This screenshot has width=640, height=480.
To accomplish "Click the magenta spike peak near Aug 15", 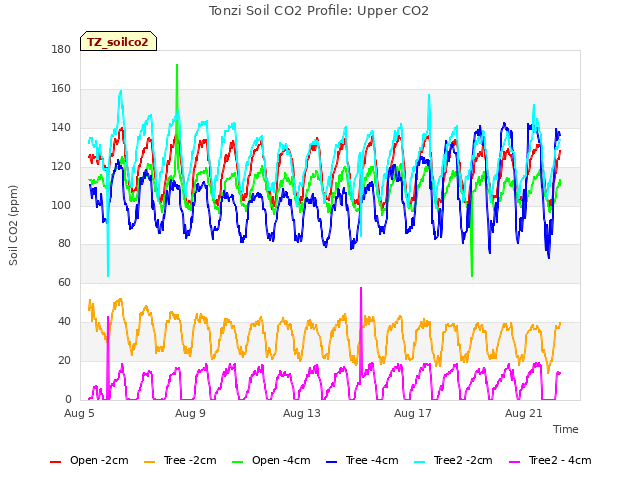I will click(361, 289).
